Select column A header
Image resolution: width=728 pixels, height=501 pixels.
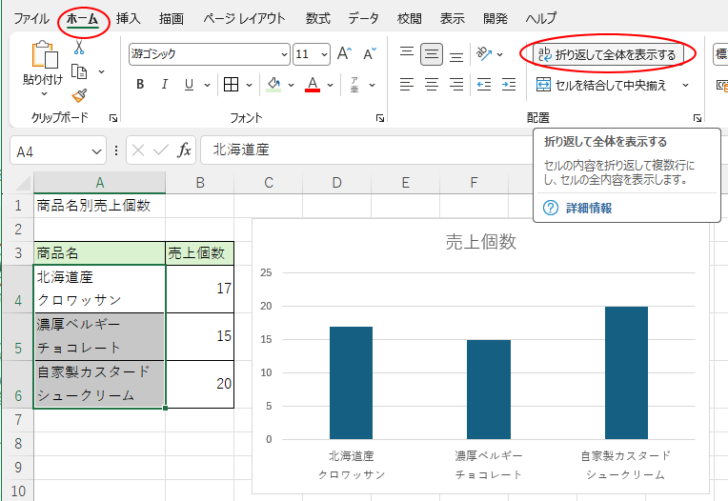(99, 182)
